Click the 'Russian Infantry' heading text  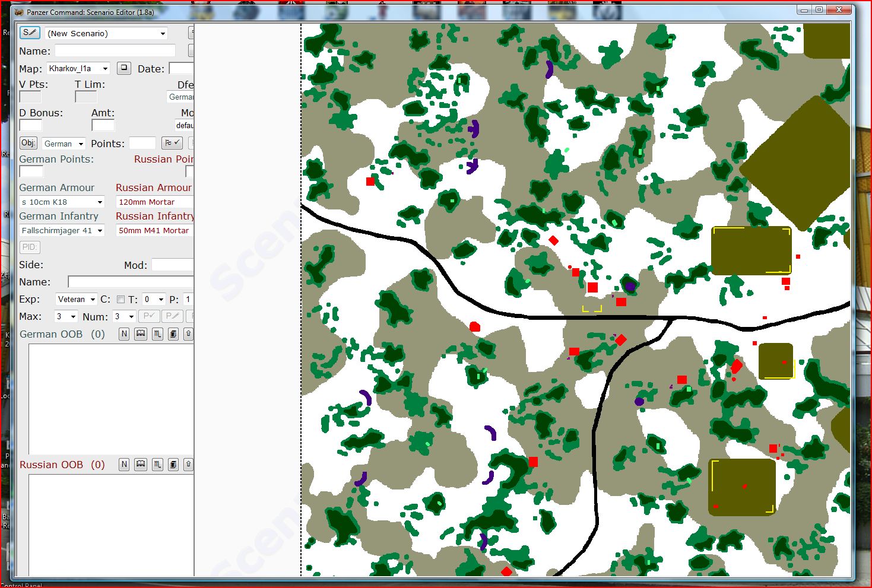[155, 216]
